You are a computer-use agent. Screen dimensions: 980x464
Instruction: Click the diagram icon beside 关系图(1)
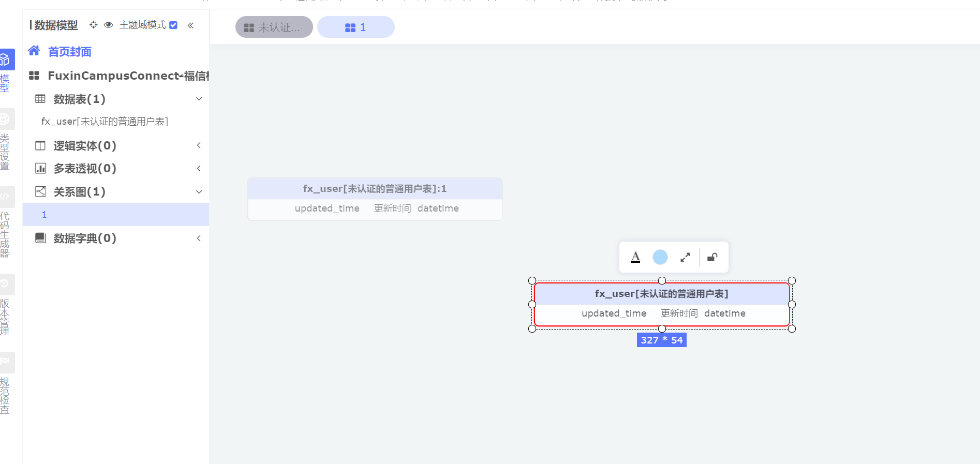point(40,192)
